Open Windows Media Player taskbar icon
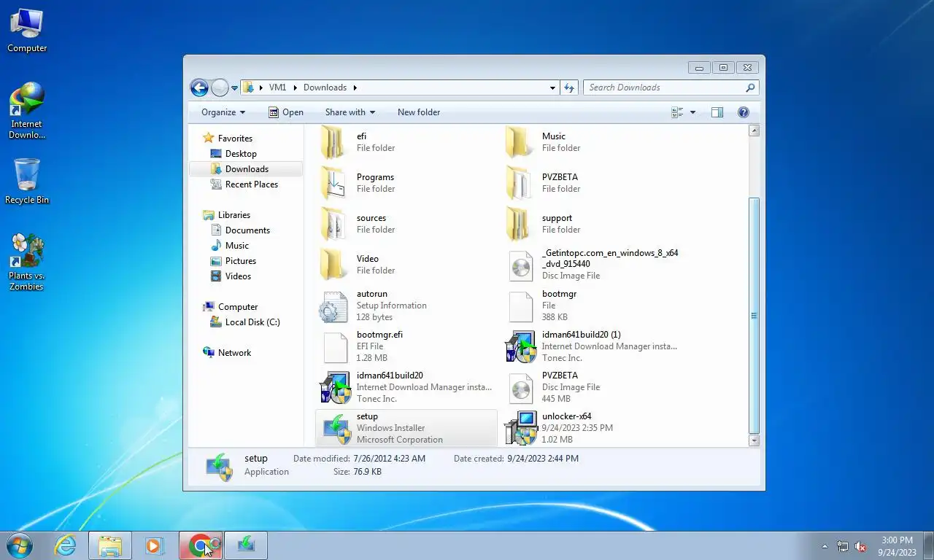 (x=155, y=545)
